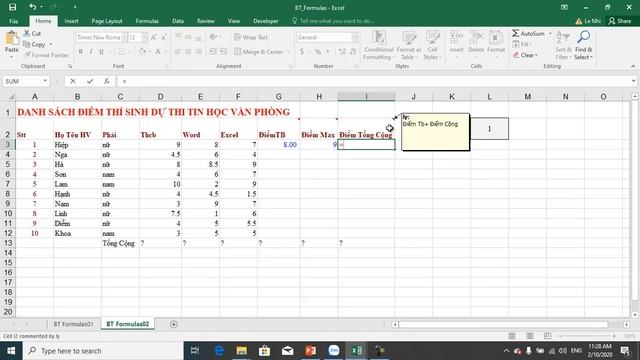The width and height of the screenshot is (640, 360).
Task: Click the Insert cells icon
Action: click(456, 38)
